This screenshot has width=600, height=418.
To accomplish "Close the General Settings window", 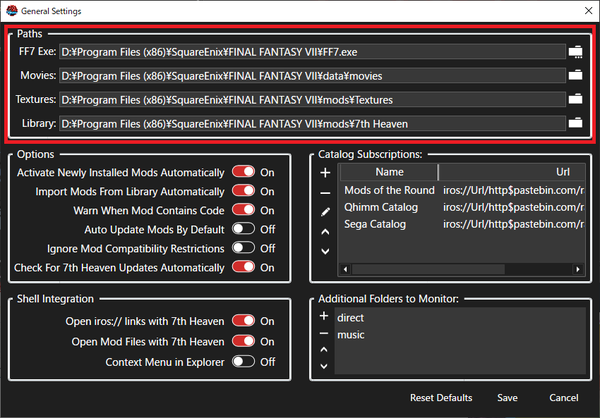I will 589,11.
